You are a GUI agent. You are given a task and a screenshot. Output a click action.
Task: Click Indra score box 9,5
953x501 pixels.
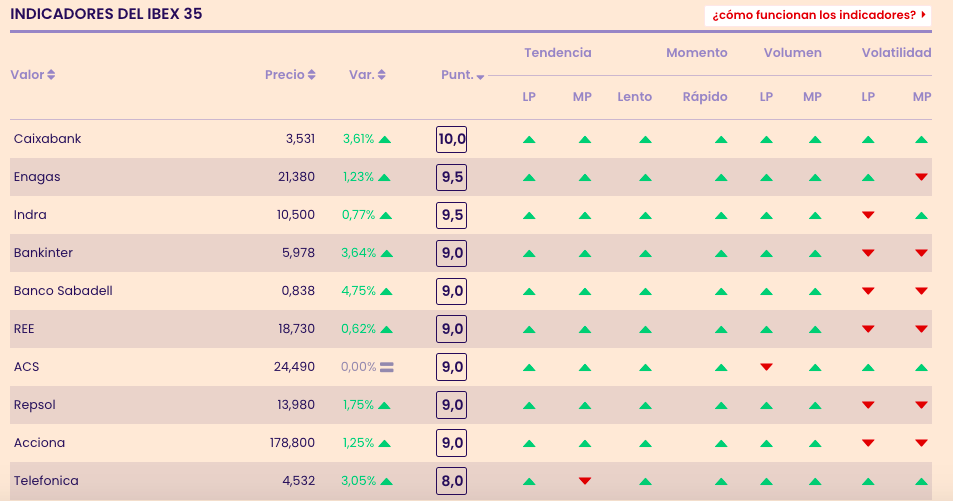452,215
